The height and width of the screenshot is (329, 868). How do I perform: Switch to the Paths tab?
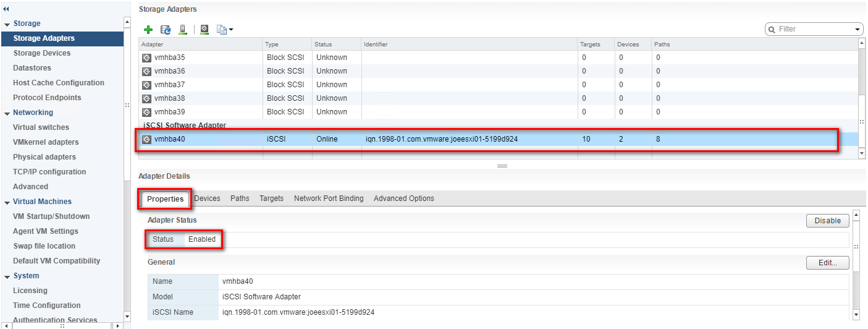[x=240, y=199]
